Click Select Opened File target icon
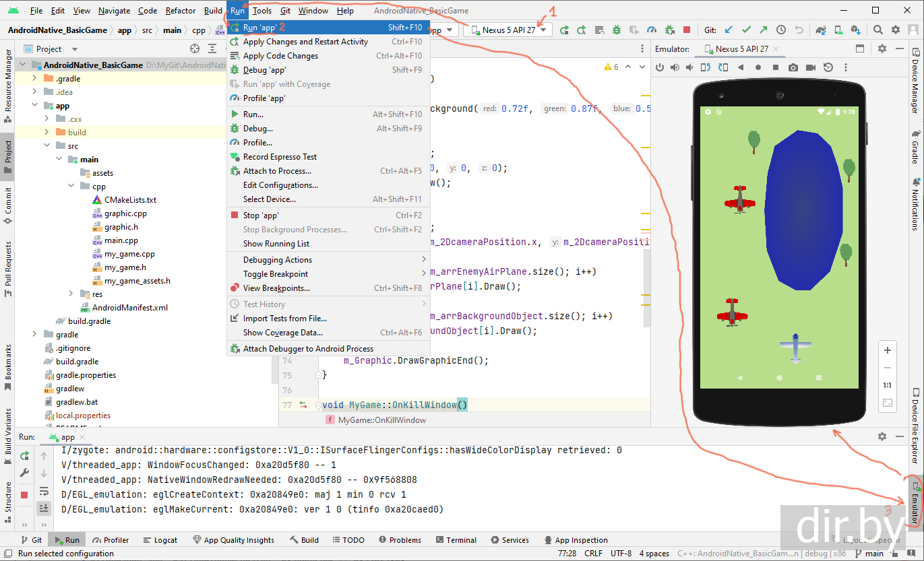This screenshot has width=924, height=561. [194, 49]
